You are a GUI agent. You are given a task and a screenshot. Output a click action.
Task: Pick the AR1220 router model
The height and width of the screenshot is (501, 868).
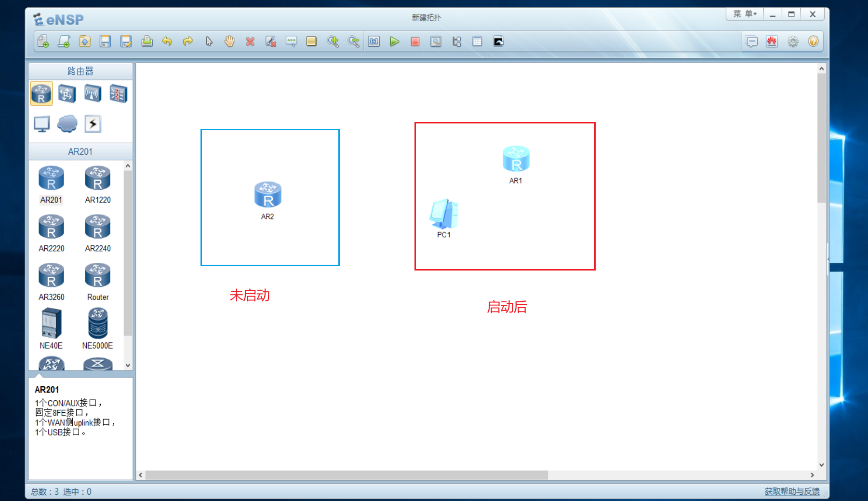98,185
